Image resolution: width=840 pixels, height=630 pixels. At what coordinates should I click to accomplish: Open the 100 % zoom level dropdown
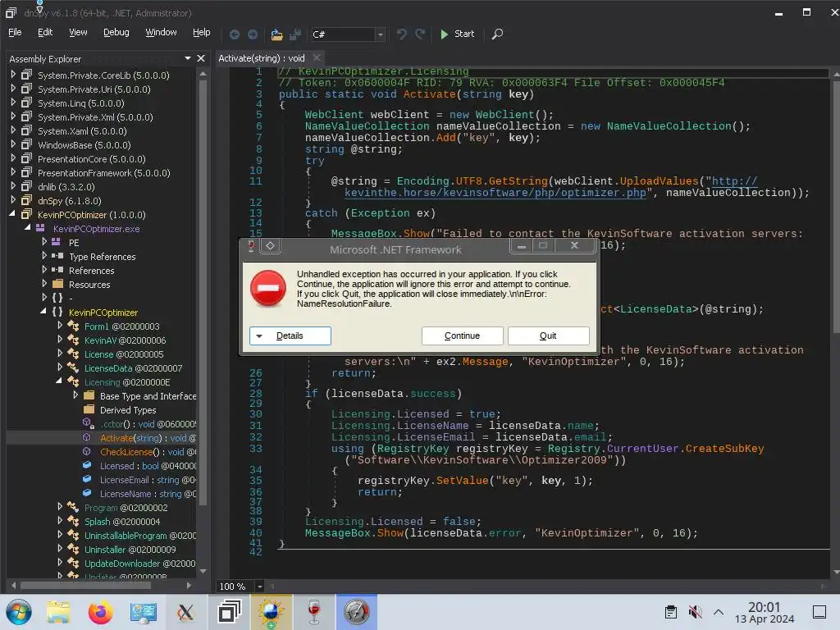click(260, 586)
